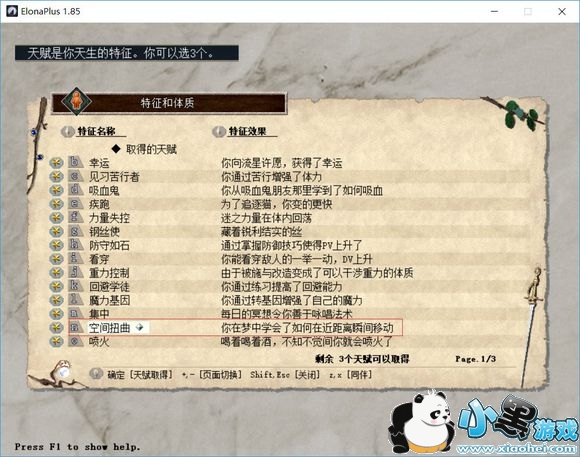Click the star bullet icon beside 喷火
Image resolution: width=580 pixels, height=457 pixels.
[x=56, y=341]
